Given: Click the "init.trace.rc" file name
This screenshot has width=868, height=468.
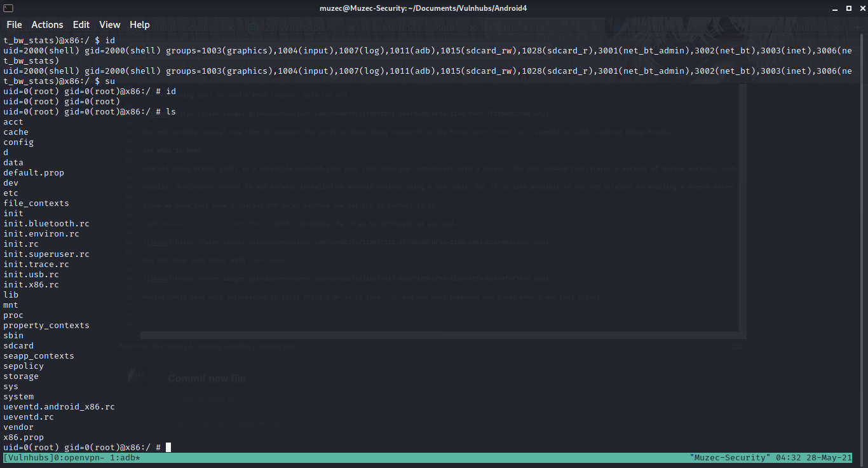Looking at the screenshot, I should tap(36, 265).
